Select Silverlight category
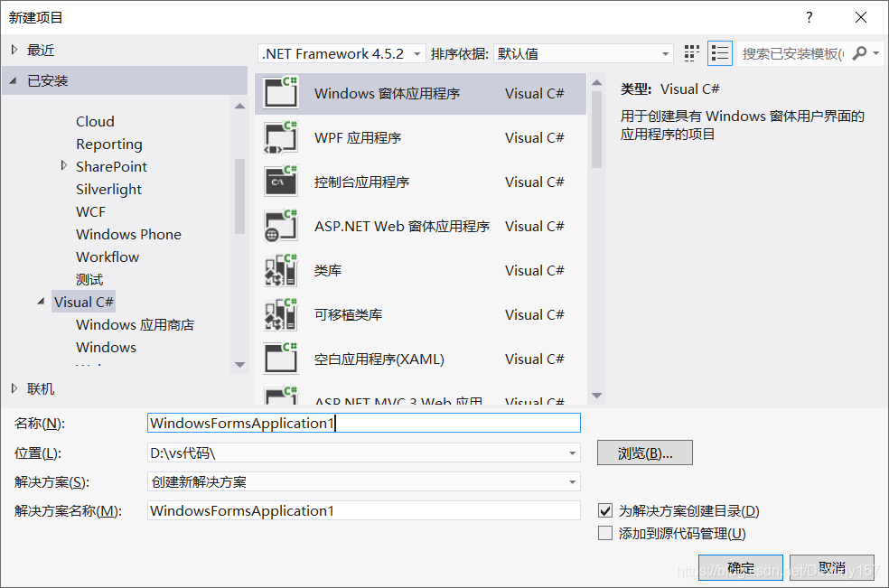The height and width of the screenshot is (588, 889). coord(108,189)
